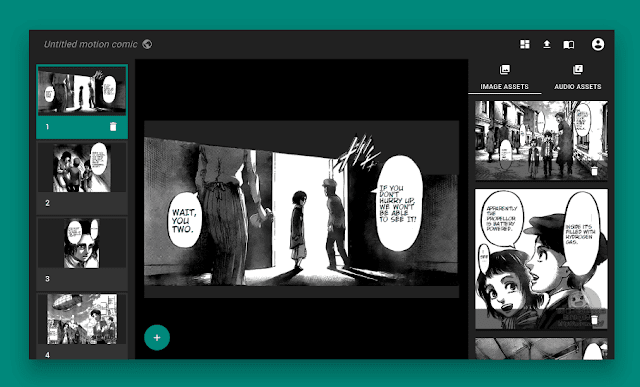Delete panel 1 with the trash icon
This screenshot has height=387, width=640.
113,127
